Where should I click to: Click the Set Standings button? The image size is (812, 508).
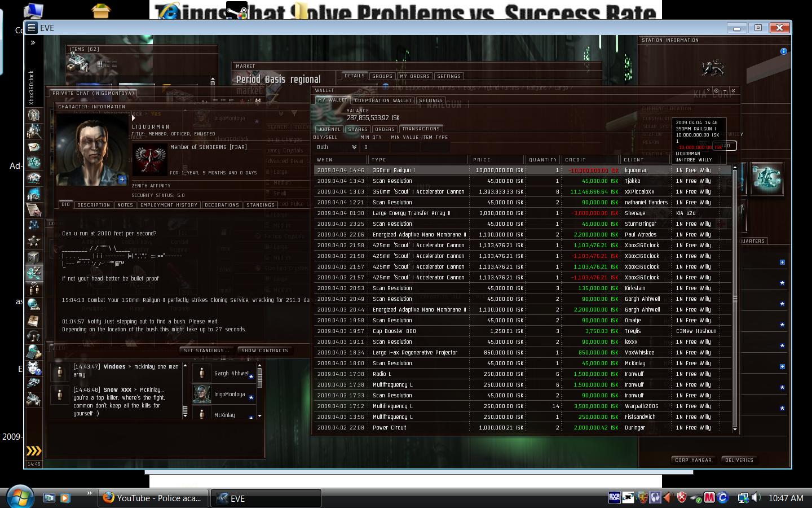pyautogui.click(x=206, y=351)
